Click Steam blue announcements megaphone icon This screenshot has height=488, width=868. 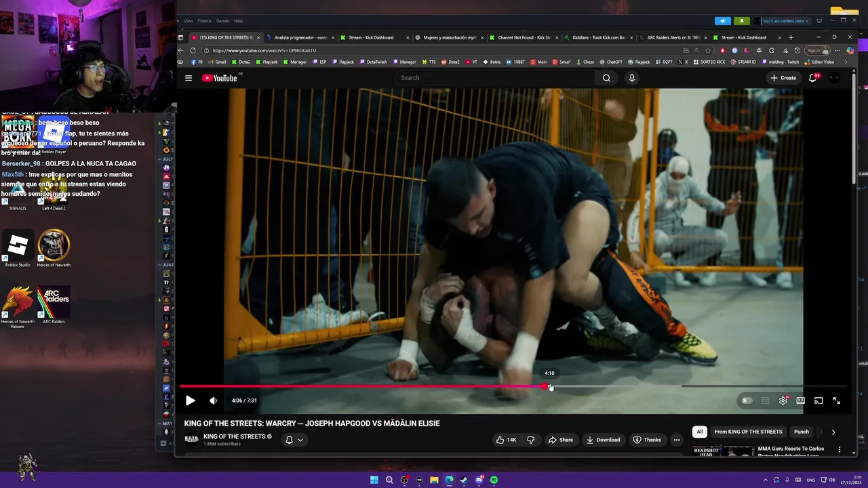723,21
